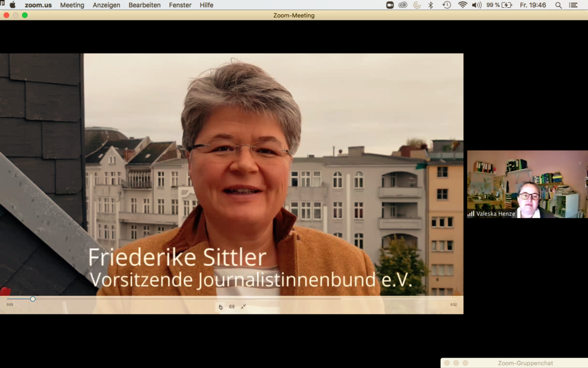Open the Wi-Fi status menu
This screenshot has width=588, height=368.
462,5
